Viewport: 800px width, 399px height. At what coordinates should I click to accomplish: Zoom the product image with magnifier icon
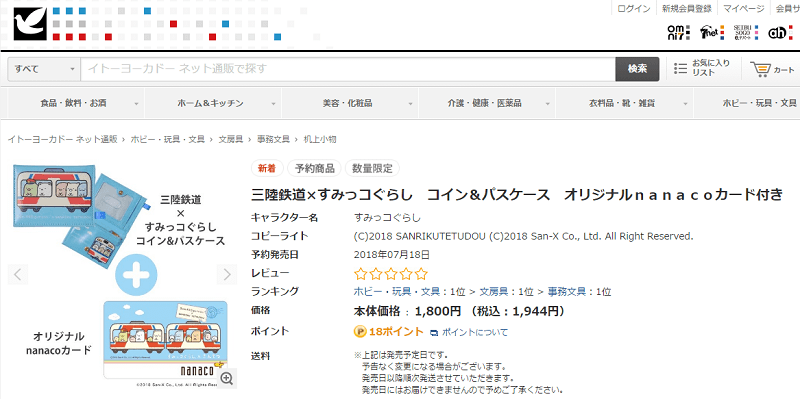click(227, 378)
